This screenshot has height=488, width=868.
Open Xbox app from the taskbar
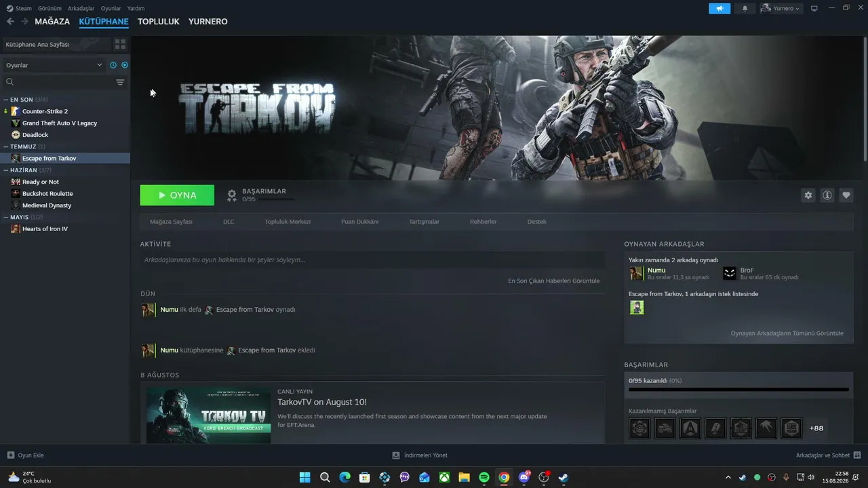[x=444, y=477]
